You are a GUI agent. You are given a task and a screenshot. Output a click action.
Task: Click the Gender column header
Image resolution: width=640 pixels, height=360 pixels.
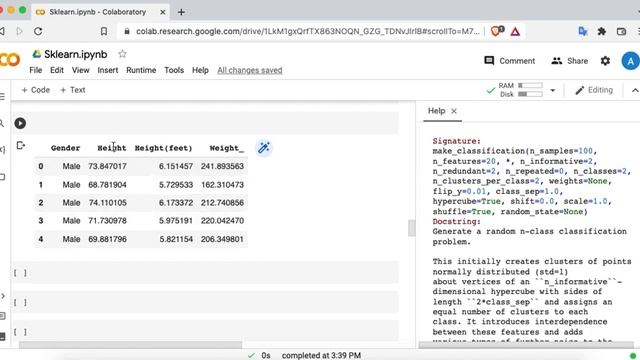point(65,148)
